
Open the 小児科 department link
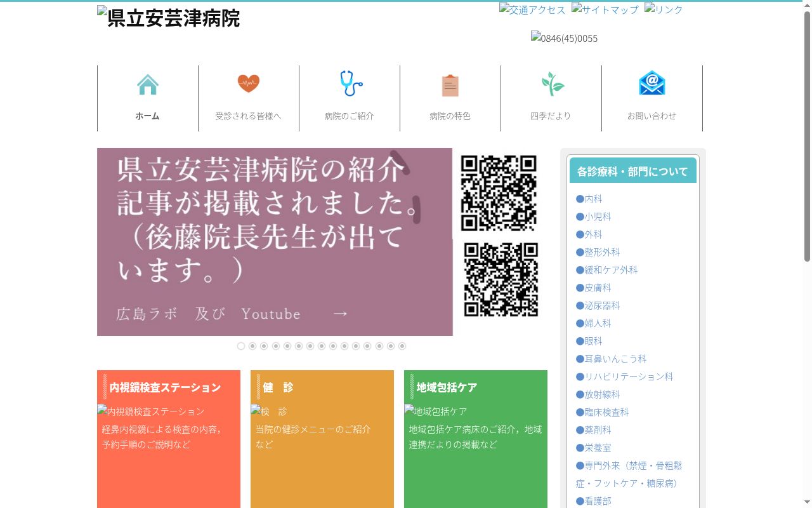pos(594,217)
